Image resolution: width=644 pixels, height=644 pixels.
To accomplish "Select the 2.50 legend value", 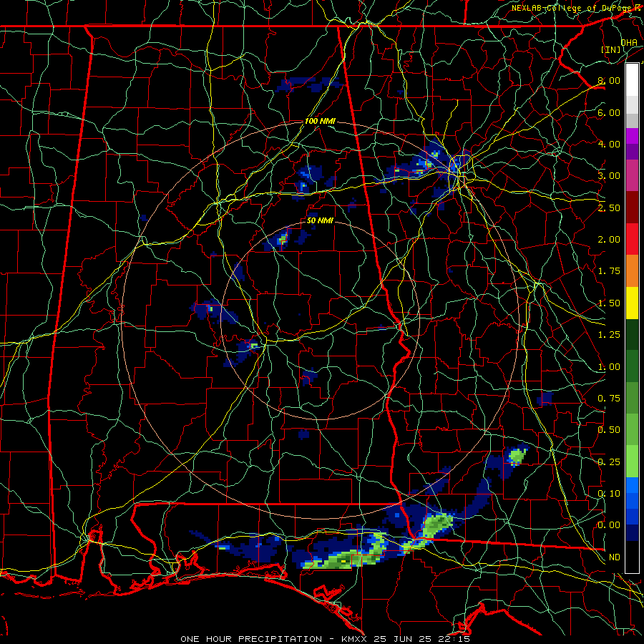I will coord(609,208).
